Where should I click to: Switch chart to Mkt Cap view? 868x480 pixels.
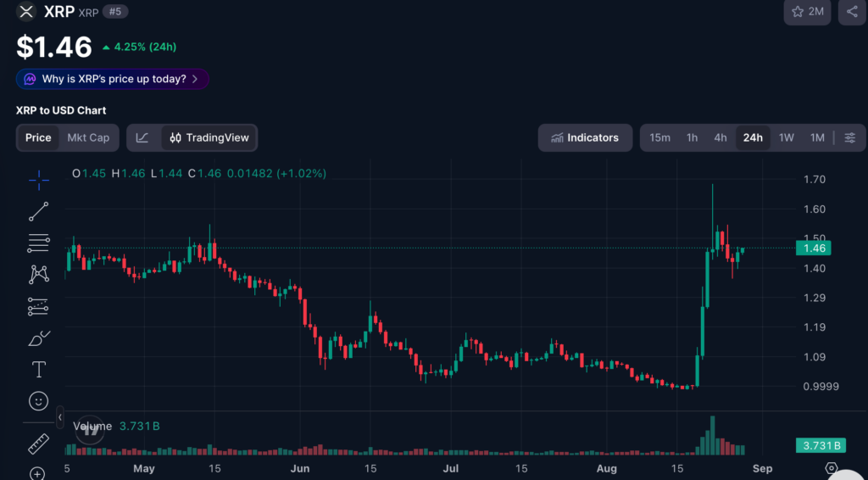[x=88, y=138]
